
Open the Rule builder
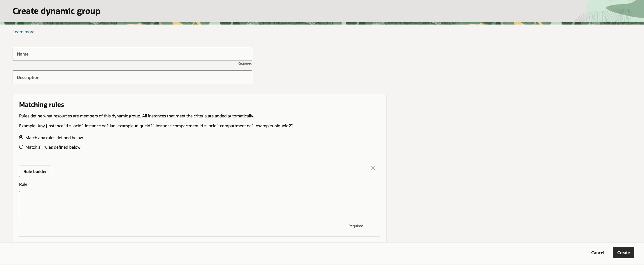(x=35, y=171)
